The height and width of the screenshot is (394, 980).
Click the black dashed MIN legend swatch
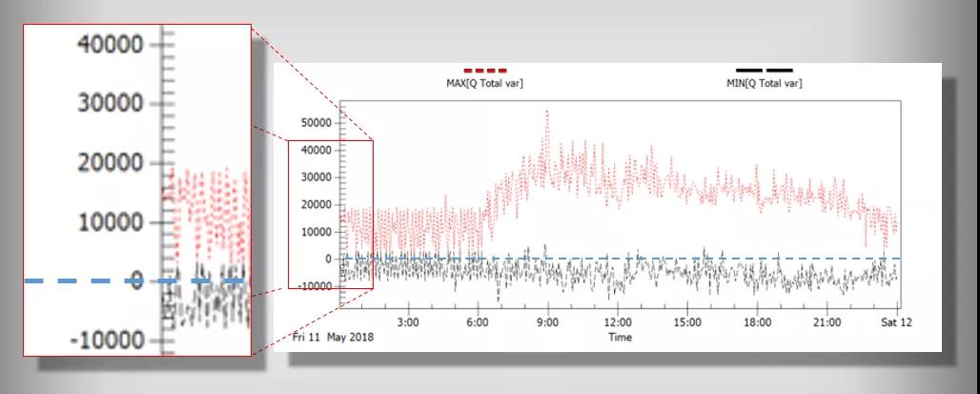[764, 71]
